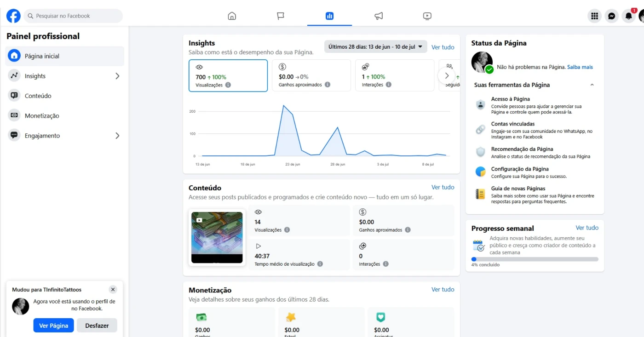The width and height of the screenshot is (644, 337).
Task: Open Configuração da Página tool
Action: point(535,172)
